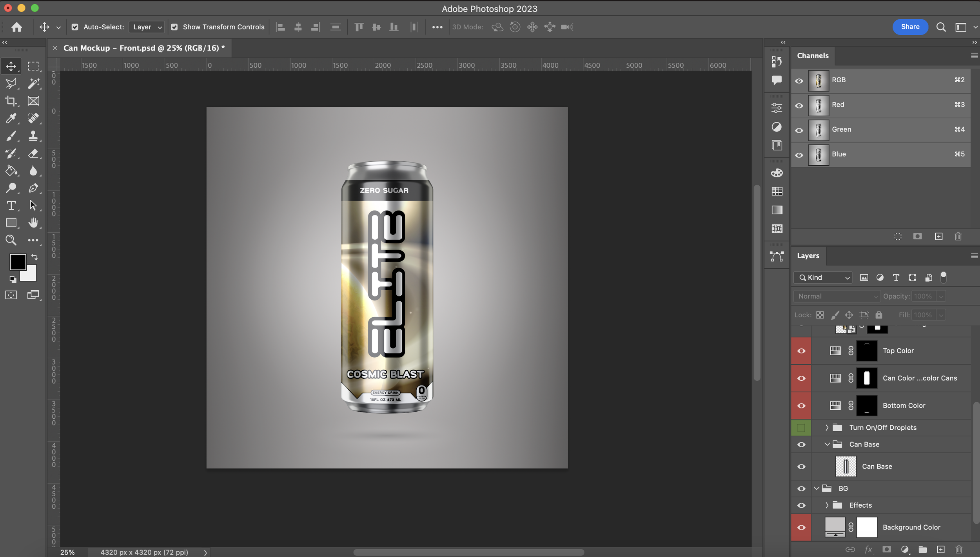Select the Horizontal Type tool
Image resolution: width=980 pixels, height=557 pixels.
click(11, 205)
